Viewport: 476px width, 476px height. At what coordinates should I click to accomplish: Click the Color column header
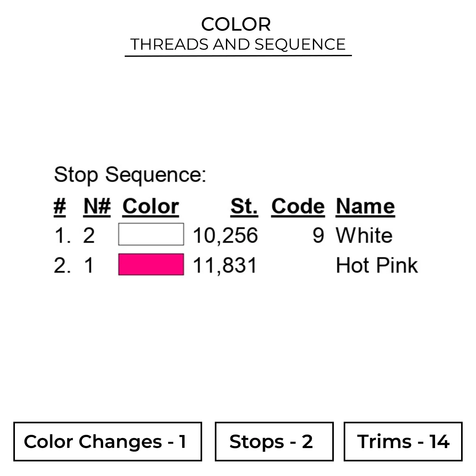click(x=151, y=207)
